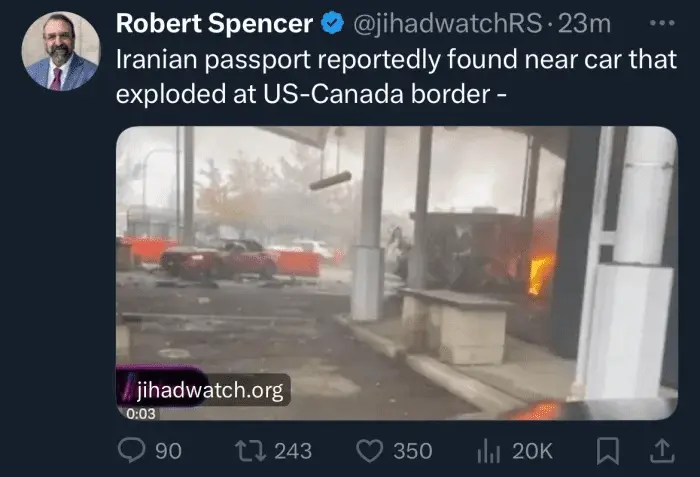This screenshot has height=477, width=700.
Task: Click the 350 likes count
Action: click(x=413, y=451)
